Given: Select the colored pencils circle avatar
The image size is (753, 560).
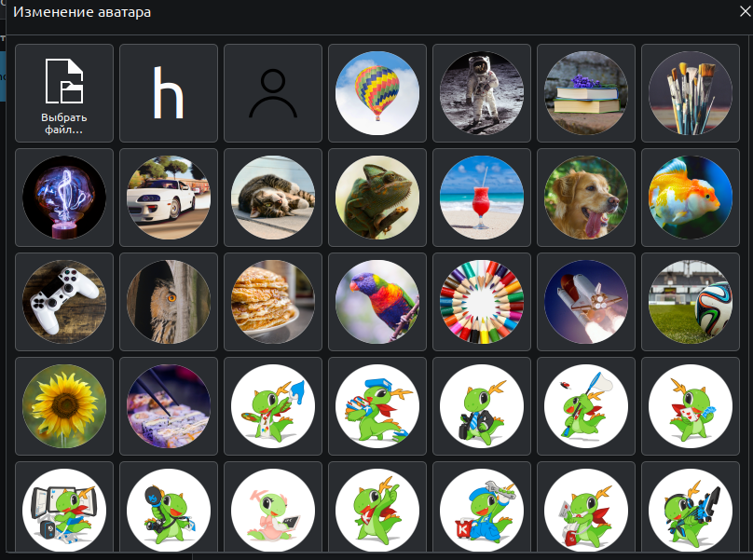Looking at the screenshot, I should (482, 302).
